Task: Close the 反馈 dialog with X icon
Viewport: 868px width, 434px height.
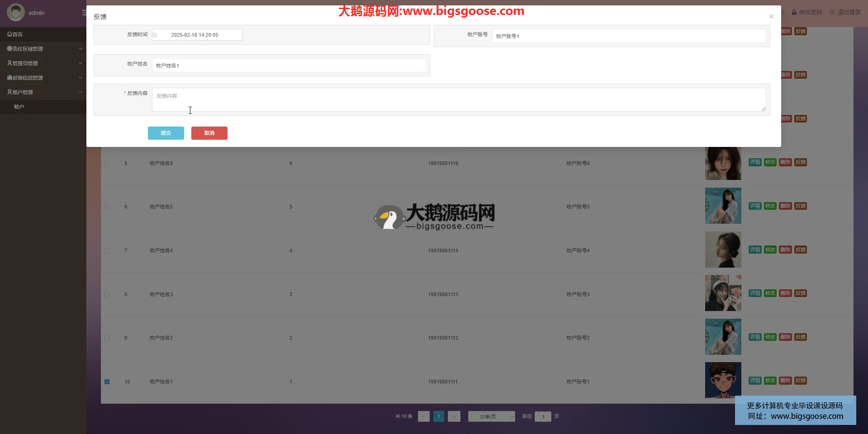Action: click(x=771, y=17)
